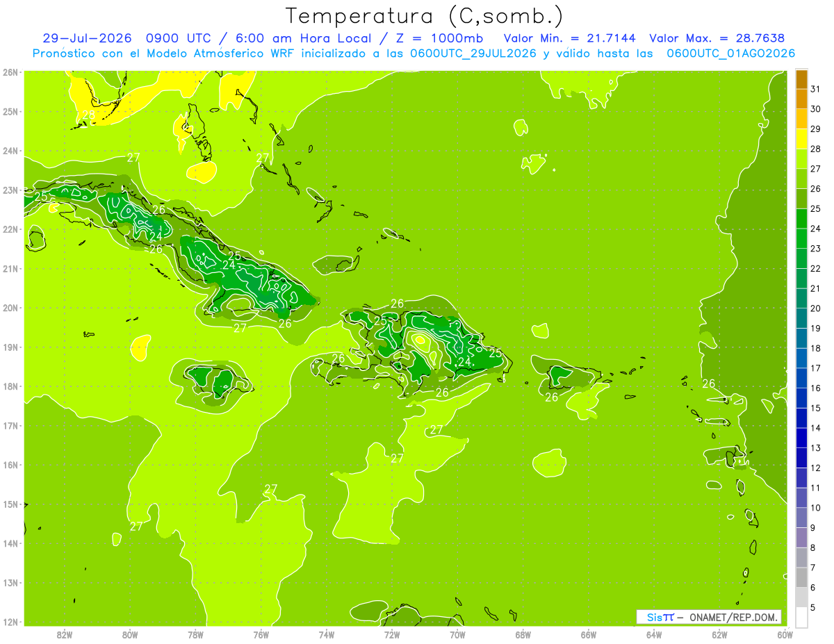This screenshot has width=834, height=644.
Task: Click the "68W" longitude axis label
Action: click(x=523, y=634)
